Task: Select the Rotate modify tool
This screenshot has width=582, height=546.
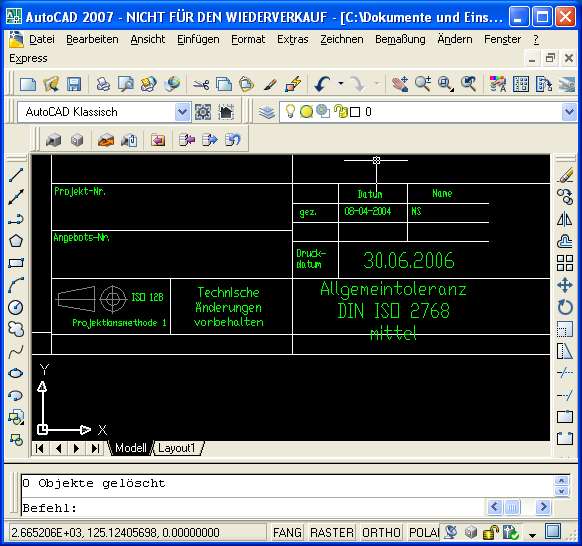Action: point(565,307)
